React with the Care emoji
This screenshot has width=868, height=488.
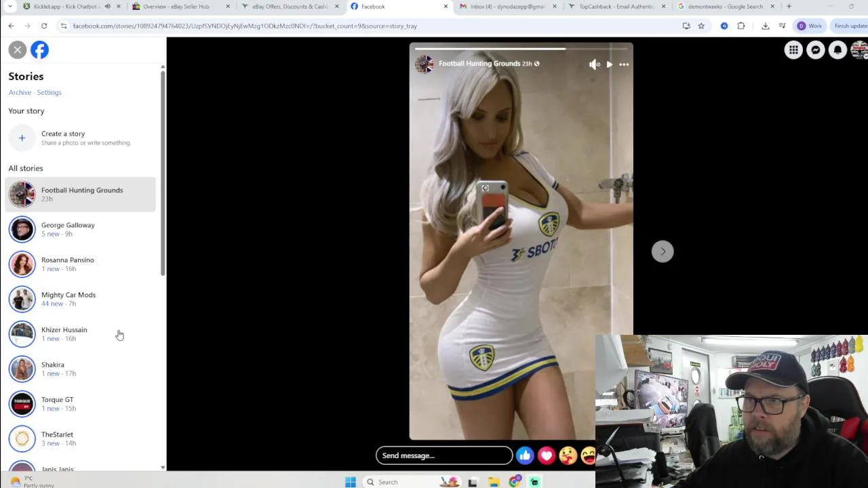(568, 456)
